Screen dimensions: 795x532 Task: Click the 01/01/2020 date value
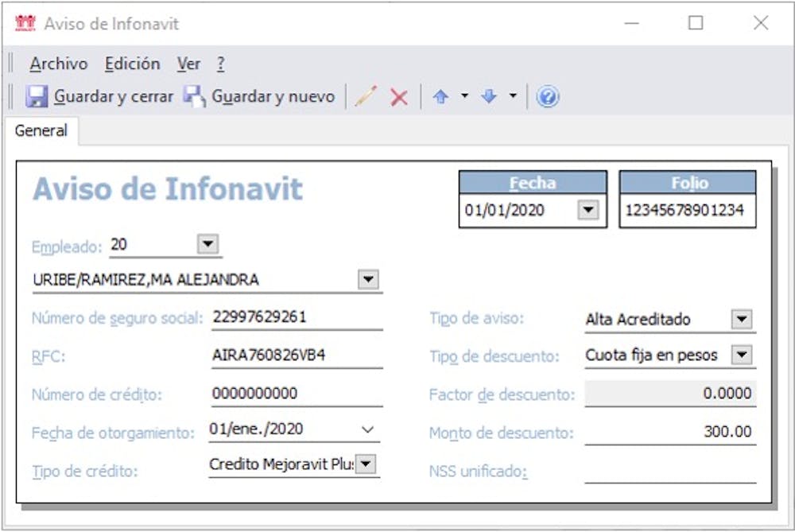pyautogui.click(x=505, y=210)
